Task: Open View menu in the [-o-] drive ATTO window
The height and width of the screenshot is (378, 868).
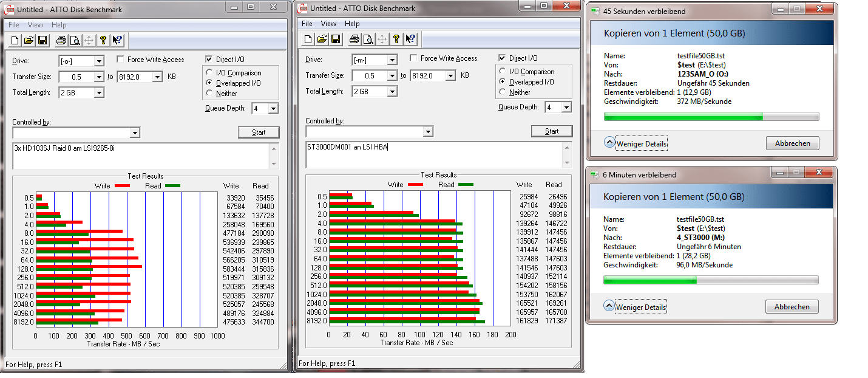Action: (35, 26)
